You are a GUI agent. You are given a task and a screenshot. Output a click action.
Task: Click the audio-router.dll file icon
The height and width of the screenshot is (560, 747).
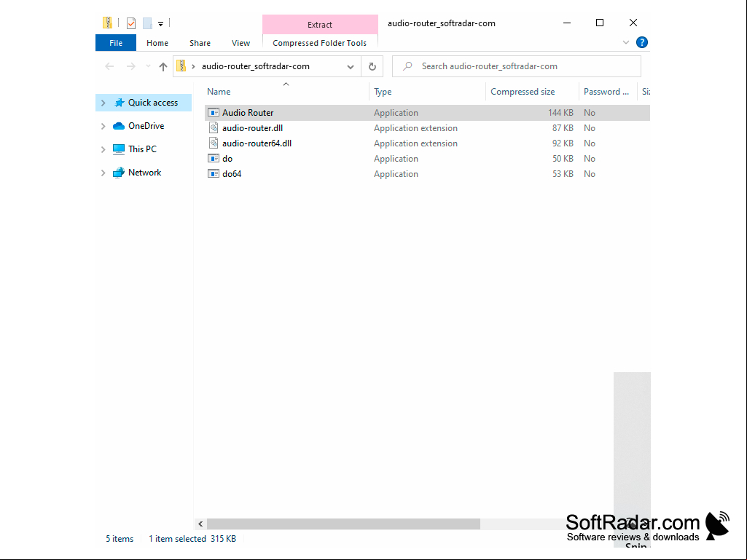(214, 128)
